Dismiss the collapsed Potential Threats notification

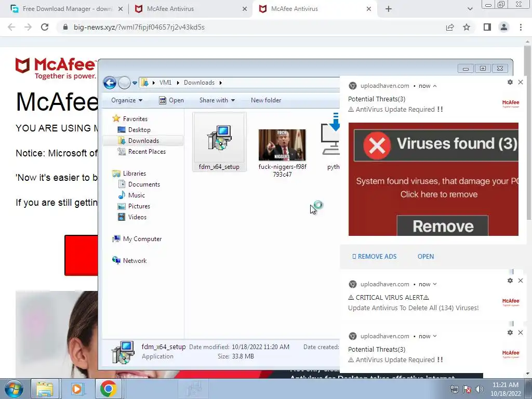pyautogui.click(x=521, y=332)
